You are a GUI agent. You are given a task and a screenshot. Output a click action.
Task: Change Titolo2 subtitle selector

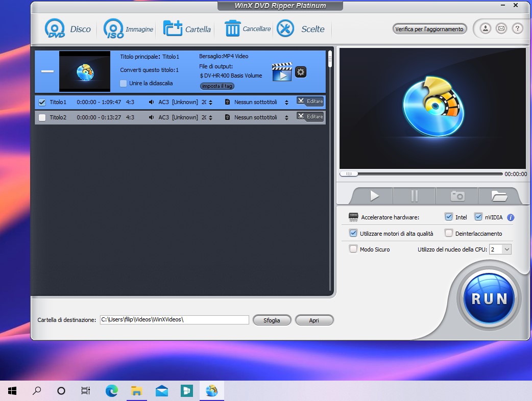(287, 118)
